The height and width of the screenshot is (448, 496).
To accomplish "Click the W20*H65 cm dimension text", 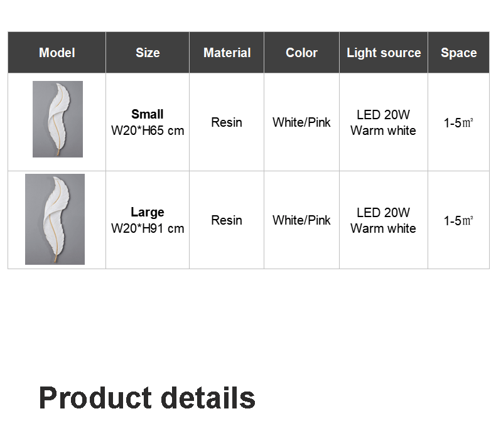I will (x=148, y=131).
